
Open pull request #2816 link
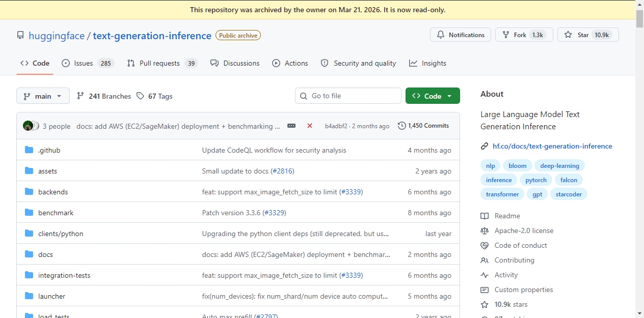pyautogui.click(x=282, y=171)
